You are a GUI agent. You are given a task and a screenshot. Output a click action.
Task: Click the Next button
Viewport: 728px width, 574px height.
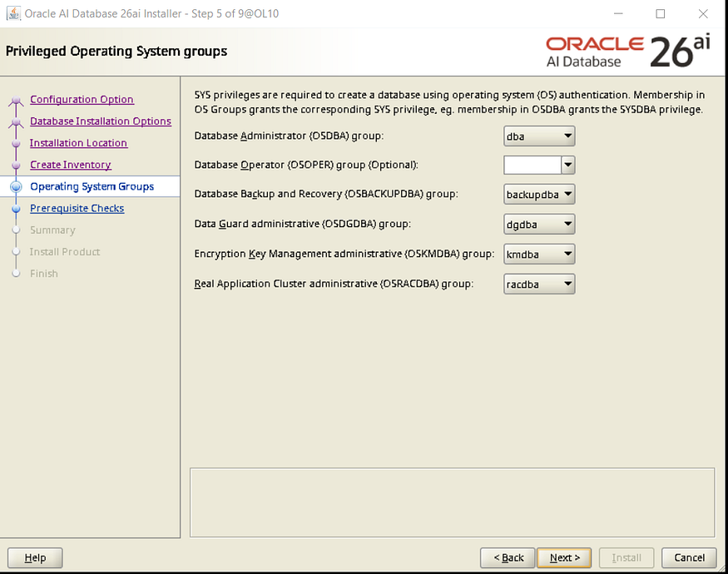564,557
